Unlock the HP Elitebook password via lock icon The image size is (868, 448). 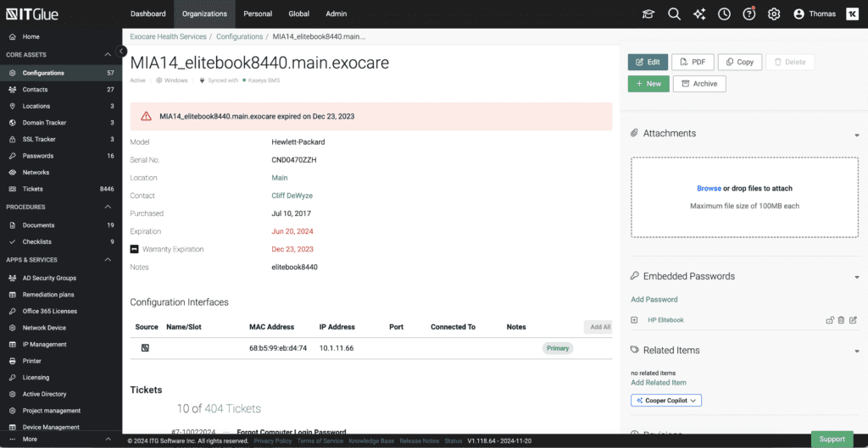830,320
